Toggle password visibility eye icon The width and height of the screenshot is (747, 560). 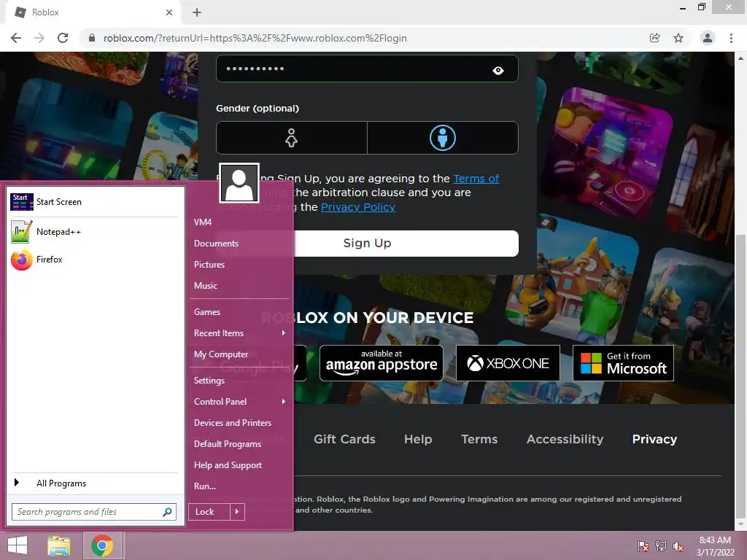click(498, 71)
